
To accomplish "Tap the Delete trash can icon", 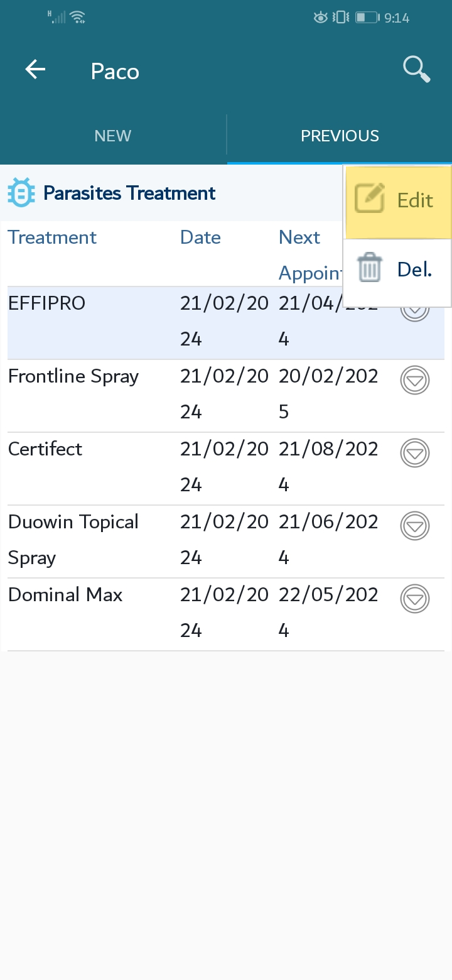I will point(370,269).
